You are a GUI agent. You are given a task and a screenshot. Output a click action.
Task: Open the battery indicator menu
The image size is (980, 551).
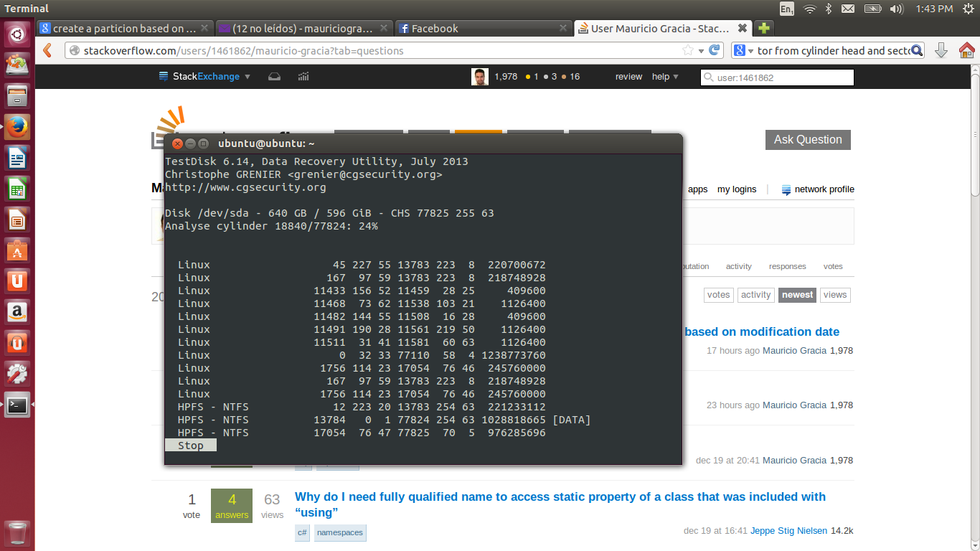872,9
